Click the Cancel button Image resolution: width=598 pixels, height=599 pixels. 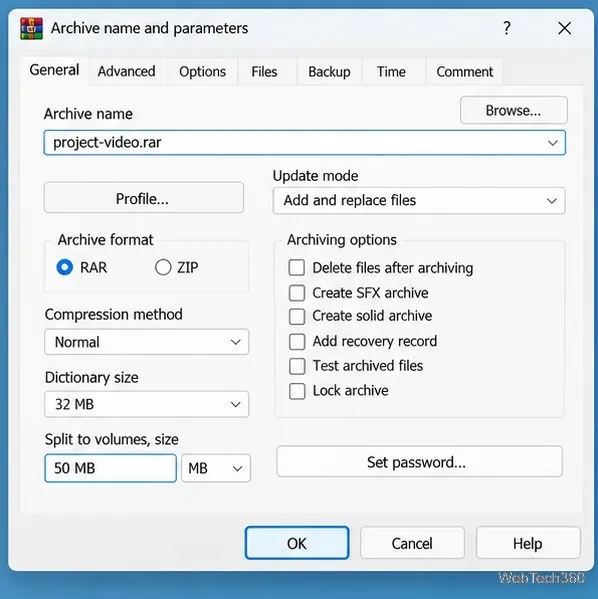pyautogui.click(x=412, y=543)
